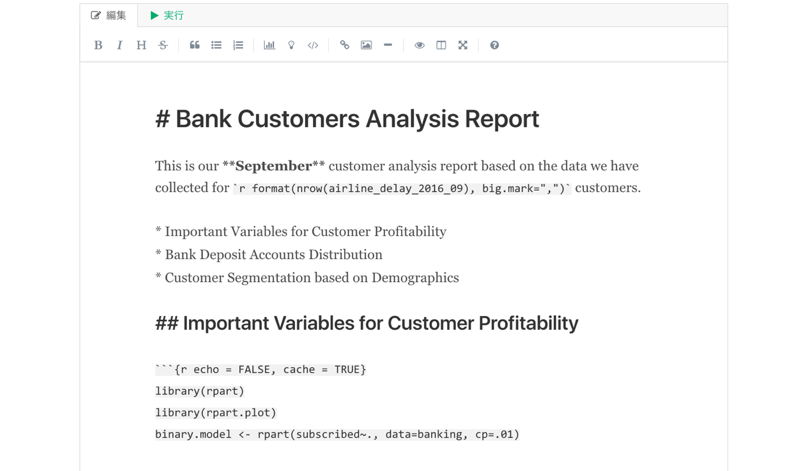Insert a horizontal rule
Image resolution: width=807 pixels, height=471 pixels.
point(388,45)
